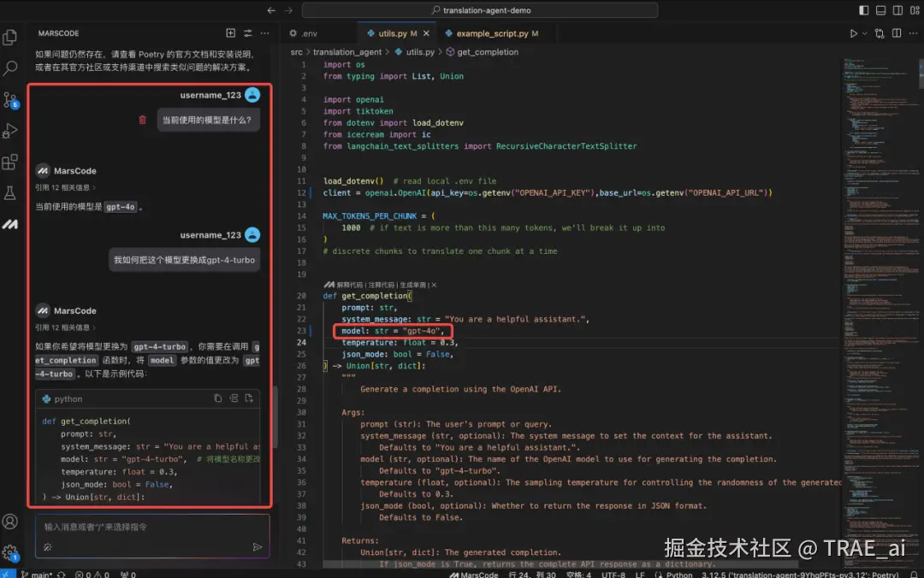Open MarsCode panel more actions menu
This screenshot has width=924, height=578.
point(264,33)
